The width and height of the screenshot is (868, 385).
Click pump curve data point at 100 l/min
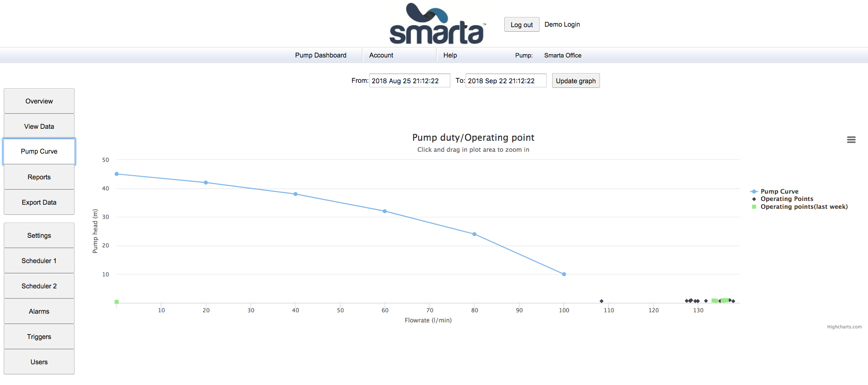pyautogui.click(x=564, y=274)
